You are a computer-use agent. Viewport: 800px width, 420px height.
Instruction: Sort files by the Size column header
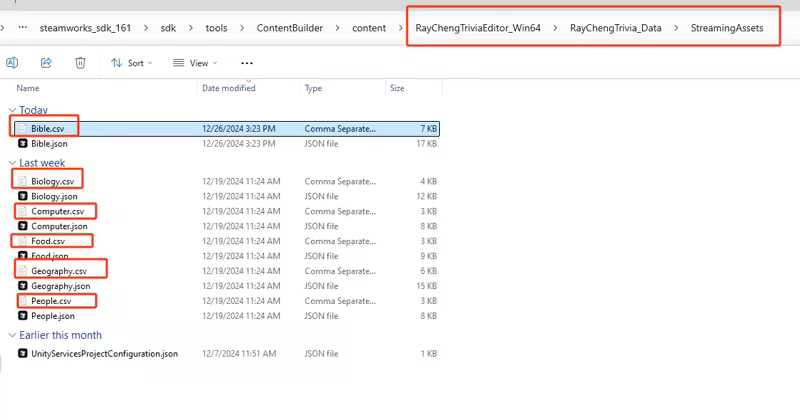click(x=397, y=88)
